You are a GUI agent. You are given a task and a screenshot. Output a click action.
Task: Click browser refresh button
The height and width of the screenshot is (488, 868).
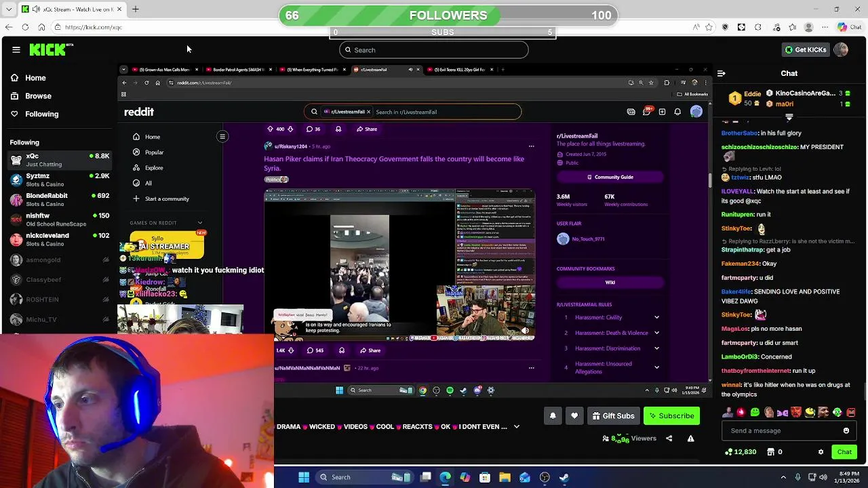click(25, 27)
